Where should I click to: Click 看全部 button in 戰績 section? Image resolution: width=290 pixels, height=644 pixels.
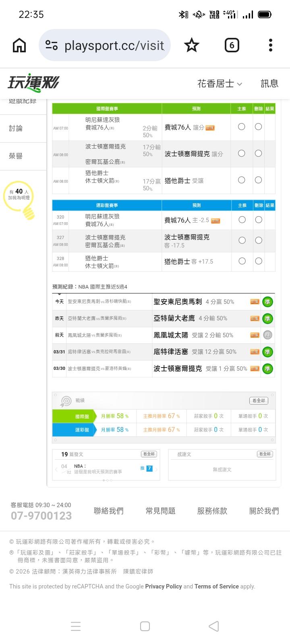coord(259,400)
